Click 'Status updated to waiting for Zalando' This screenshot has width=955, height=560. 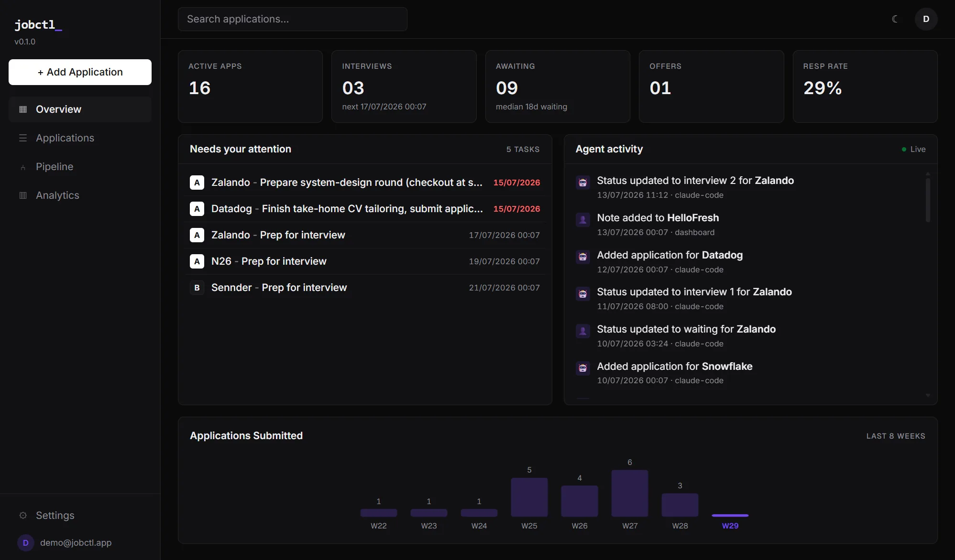(686, 329)
